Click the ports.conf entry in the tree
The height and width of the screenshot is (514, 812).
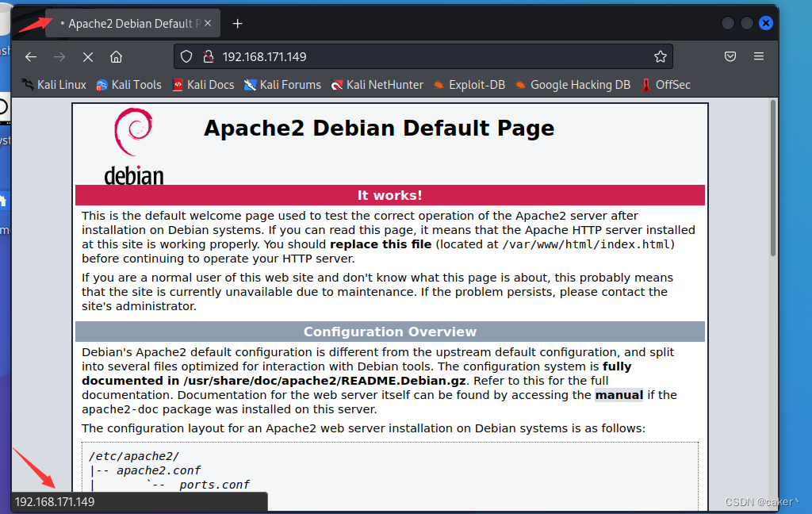click(x=214, y=485)
